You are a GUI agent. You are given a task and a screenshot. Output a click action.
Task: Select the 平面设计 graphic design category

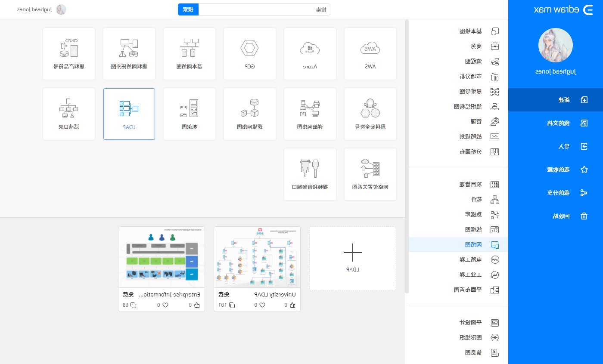point(458,322)
